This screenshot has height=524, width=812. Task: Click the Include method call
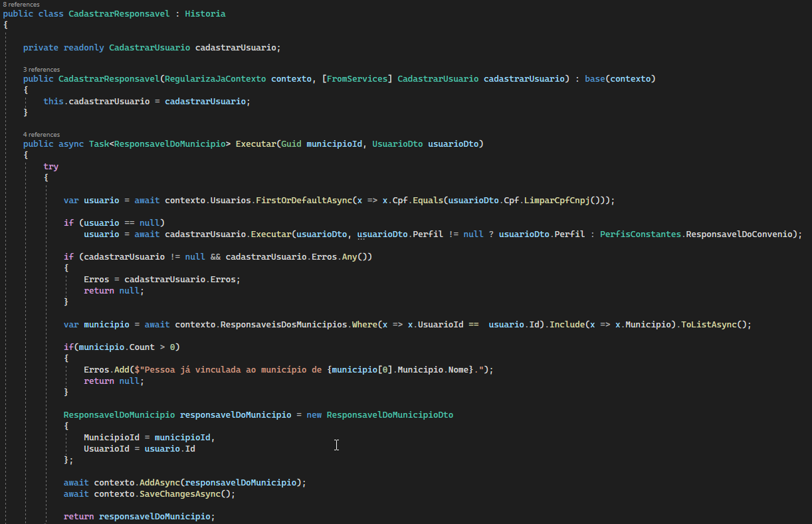pos(567,325)
